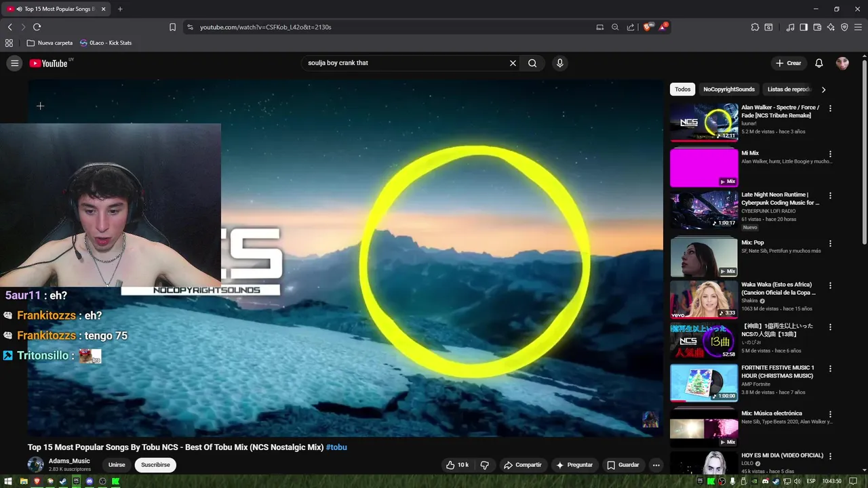Screen dimensions: 868x488
Task: Select the Listas de reproducción chip
Action: pyautogui.click(x=789, y=89)
